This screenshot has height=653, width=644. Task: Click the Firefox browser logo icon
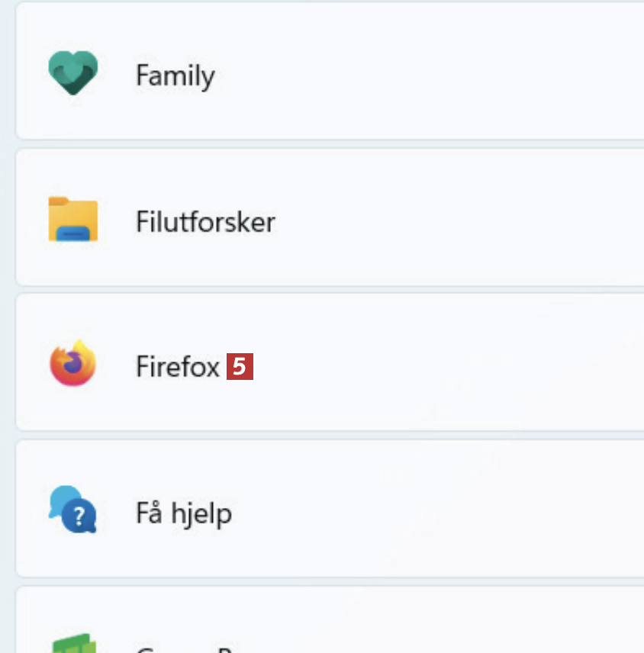(x=72, y=365)
